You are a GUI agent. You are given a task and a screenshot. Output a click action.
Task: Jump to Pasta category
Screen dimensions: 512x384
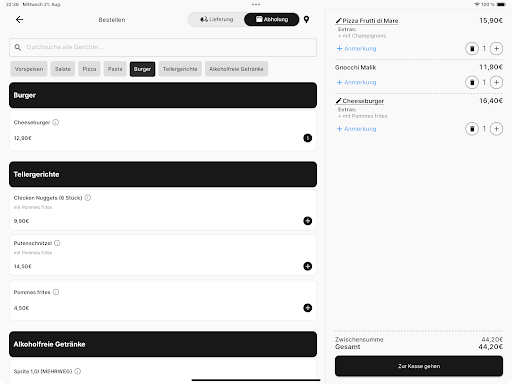[115, 69]
